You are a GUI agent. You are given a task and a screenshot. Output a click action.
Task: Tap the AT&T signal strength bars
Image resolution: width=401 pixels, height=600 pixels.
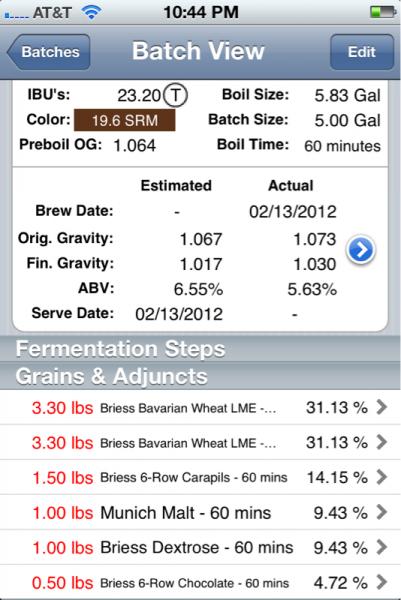(x=16, y=16)
